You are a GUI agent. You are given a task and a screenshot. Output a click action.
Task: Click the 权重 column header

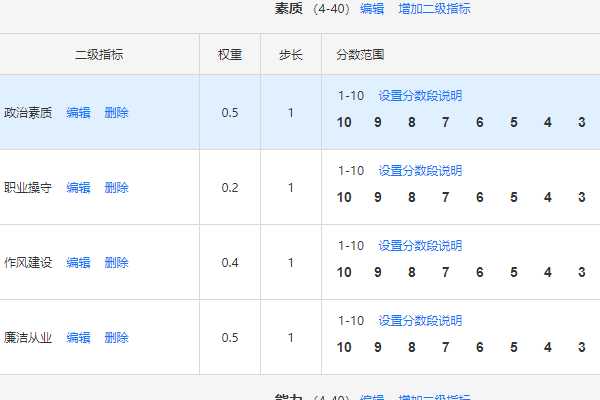coord(230,54)
